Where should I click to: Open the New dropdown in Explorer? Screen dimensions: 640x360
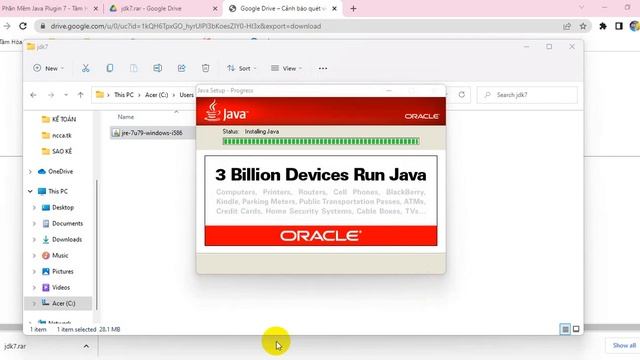(x=49, y=68)
